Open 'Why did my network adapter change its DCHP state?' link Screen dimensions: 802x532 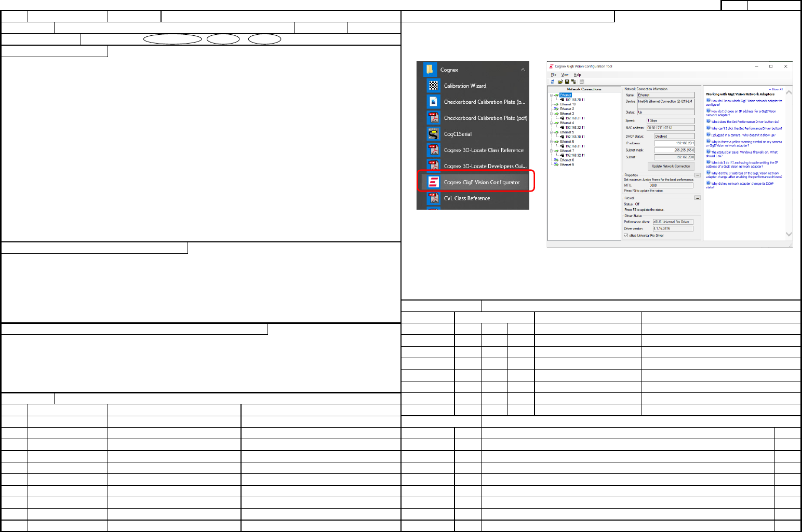(740, 185)
